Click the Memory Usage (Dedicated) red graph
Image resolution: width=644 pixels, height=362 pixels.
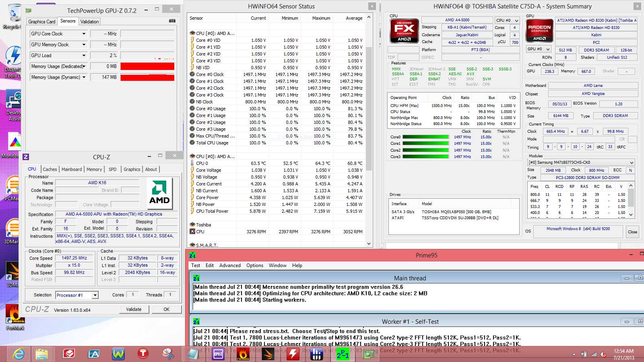coord(147,66)
